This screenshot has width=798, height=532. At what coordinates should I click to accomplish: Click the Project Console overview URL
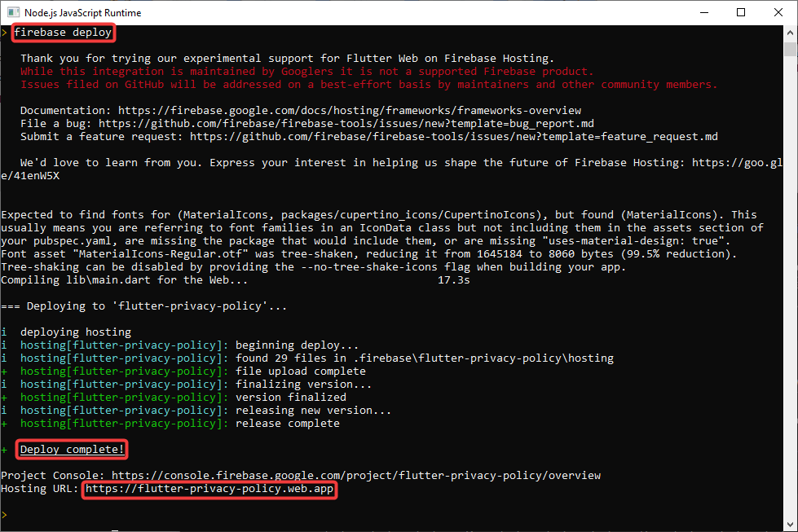point(355,475)
